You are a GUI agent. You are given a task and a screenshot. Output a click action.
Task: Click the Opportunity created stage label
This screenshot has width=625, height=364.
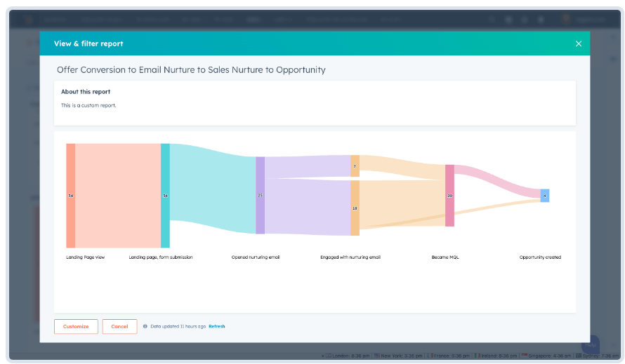[540, 257]
